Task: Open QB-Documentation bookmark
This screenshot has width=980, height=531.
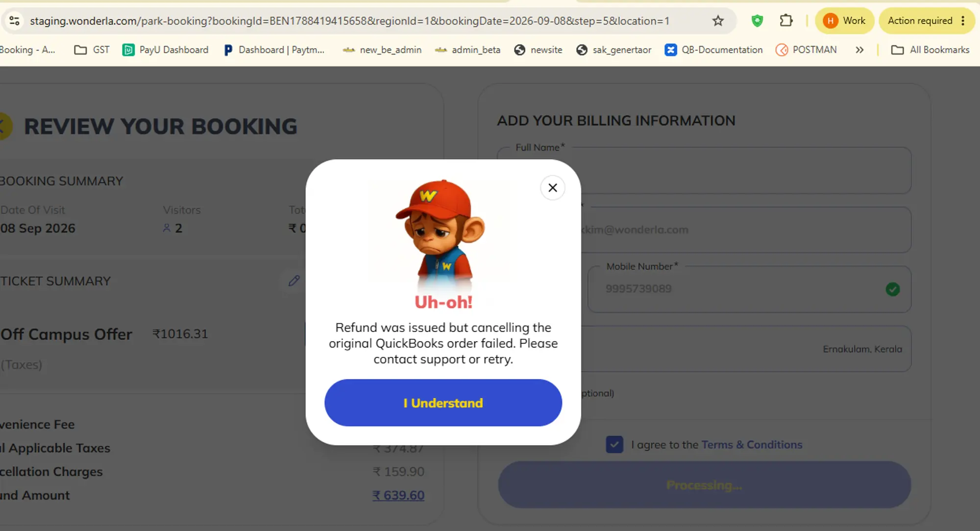Action: click(714, 50)
